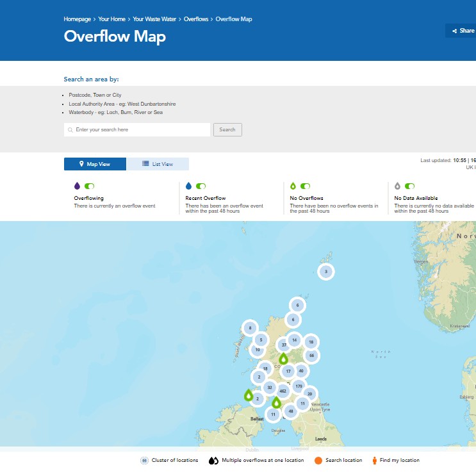Open cluster 11 beside Newcastle Upon Tyne label
476x476 pixels.
302,404
